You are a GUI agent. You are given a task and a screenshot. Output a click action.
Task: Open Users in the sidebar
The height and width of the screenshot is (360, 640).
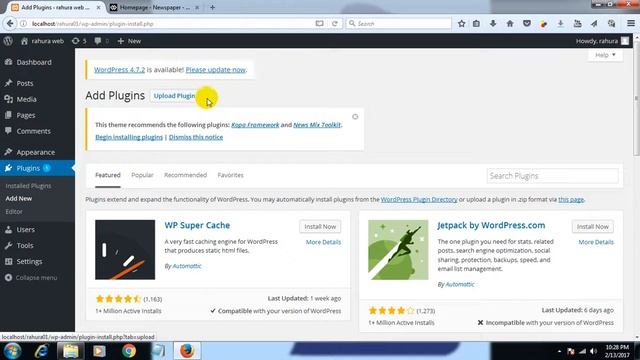pos(25,230)
